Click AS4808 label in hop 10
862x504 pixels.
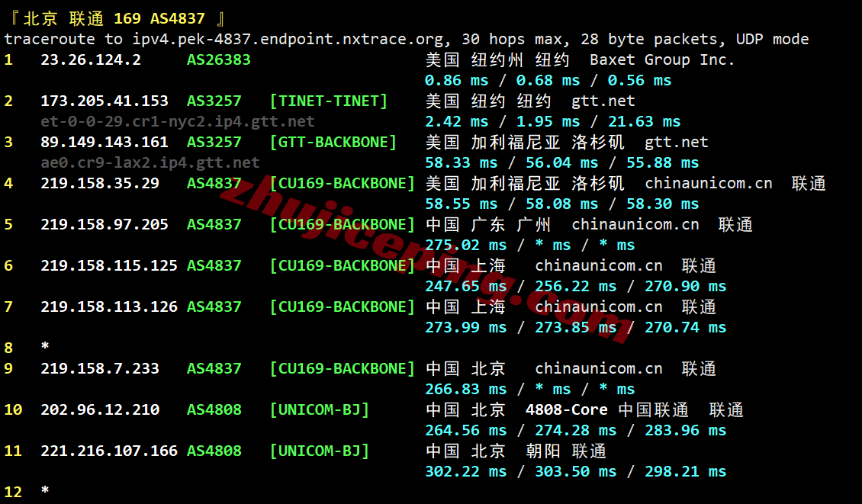214,410
